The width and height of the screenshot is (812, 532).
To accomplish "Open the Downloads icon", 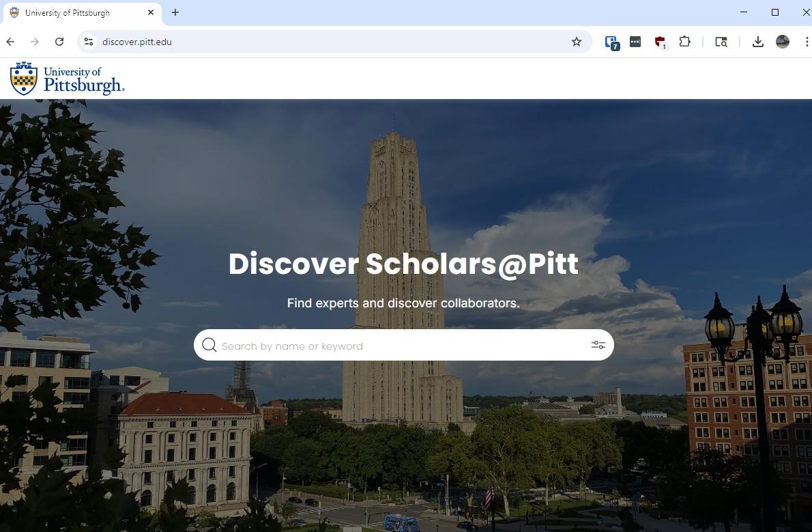I will pyautogui.click(x=757, y=42).
